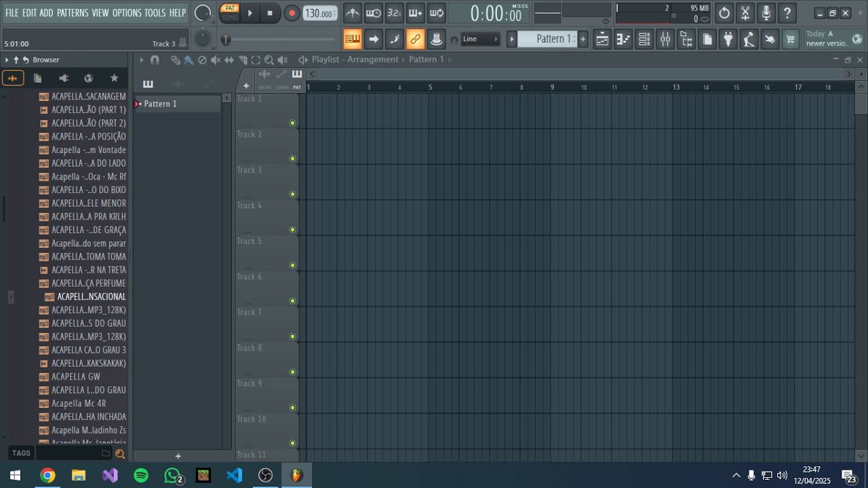This screenshot has height=488, width=868.
Task: Open the touch controller icon
Action: 770,39
